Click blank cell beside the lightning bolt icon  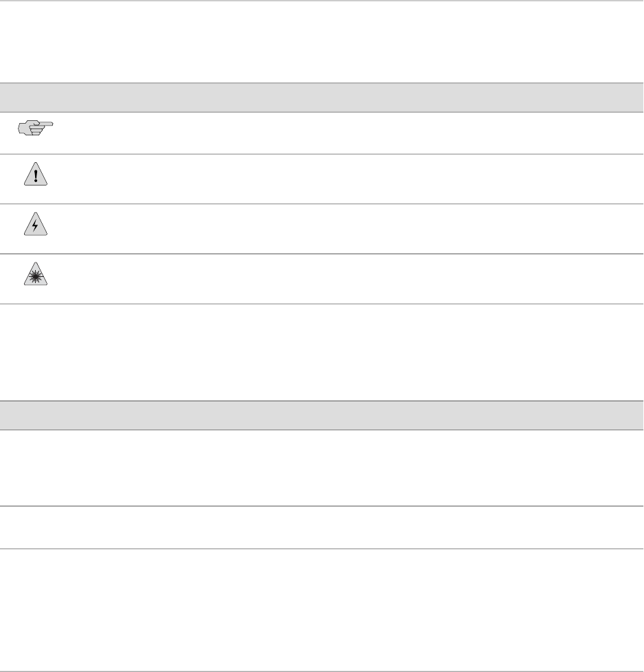click(x=344, y=229)
